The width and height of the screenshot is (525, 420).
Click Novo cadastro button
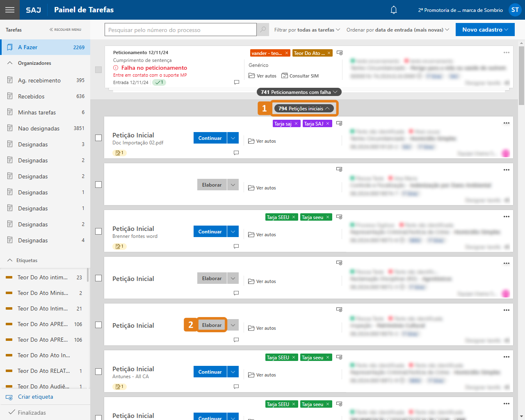pos(485,30)
